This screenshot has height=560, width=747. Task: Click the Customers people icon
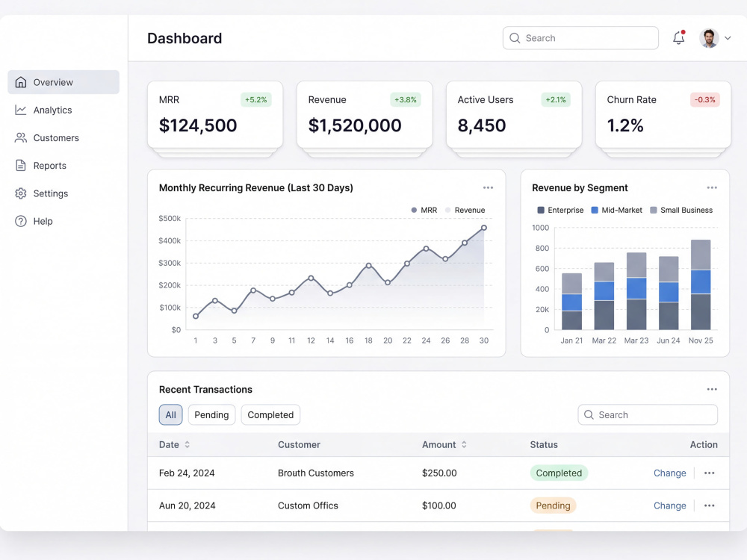point(20,137)
